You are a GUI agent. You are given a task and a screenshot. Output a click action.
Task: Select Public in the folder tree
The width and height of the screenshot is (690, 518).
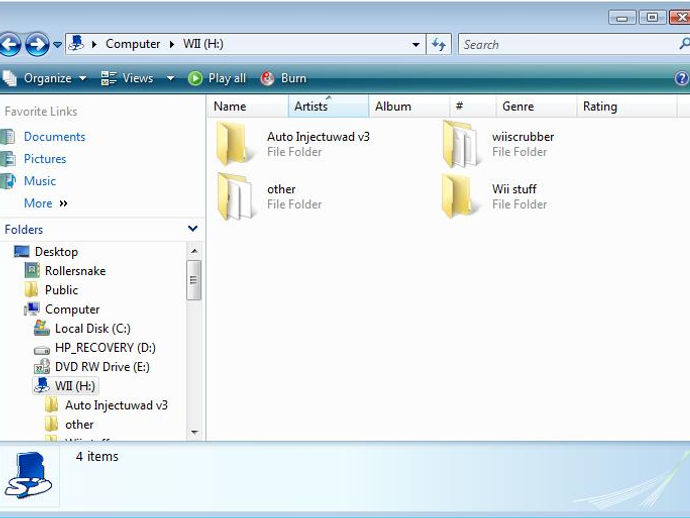(62, 290)
